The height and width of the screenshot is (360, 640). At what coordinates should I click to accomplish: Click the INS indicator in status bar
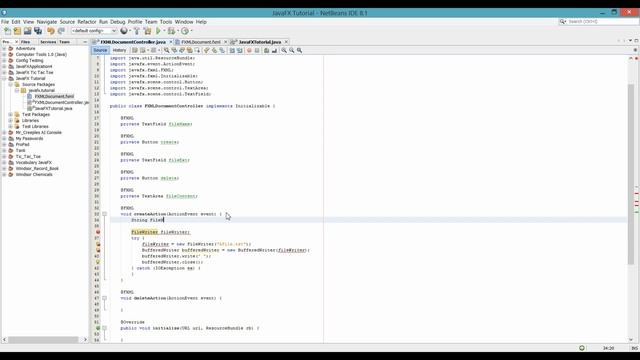click(x=634, y=348)
